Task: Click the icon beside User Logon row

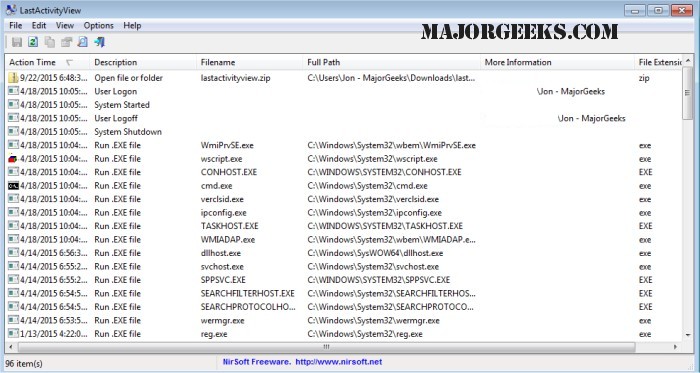Action: coord(13,91)
